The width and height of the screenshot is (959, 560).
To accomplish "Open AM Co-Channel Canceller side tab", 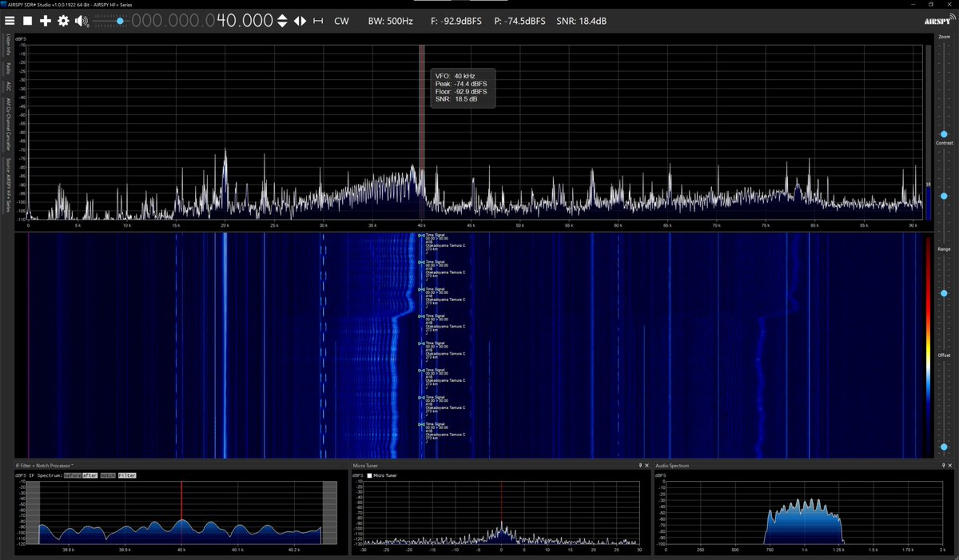I will [8, 124].
